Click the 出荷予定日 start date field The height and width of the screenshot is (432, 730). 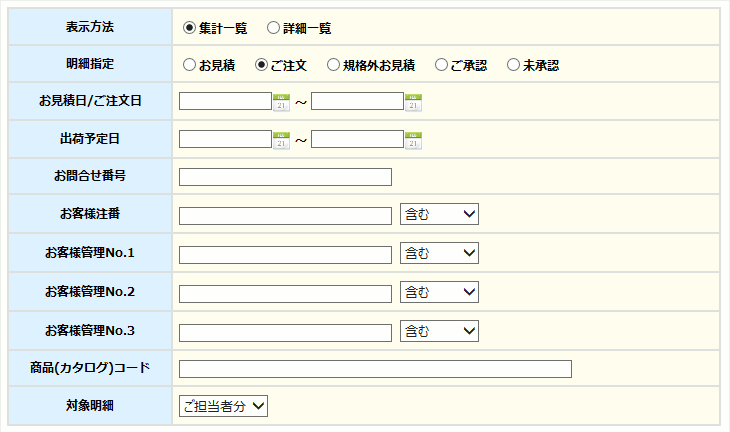click(x=225, y=139)
